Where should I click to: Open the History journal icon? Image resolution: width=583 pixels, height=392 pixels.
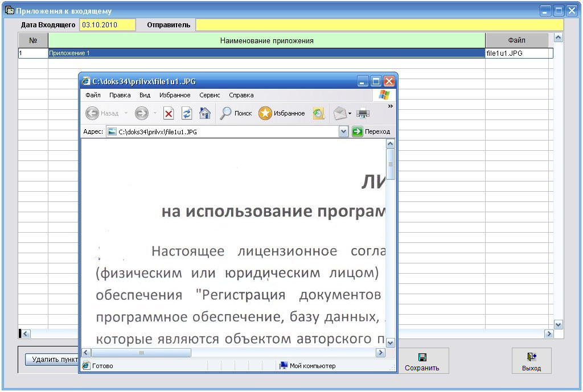pos(318,113)
